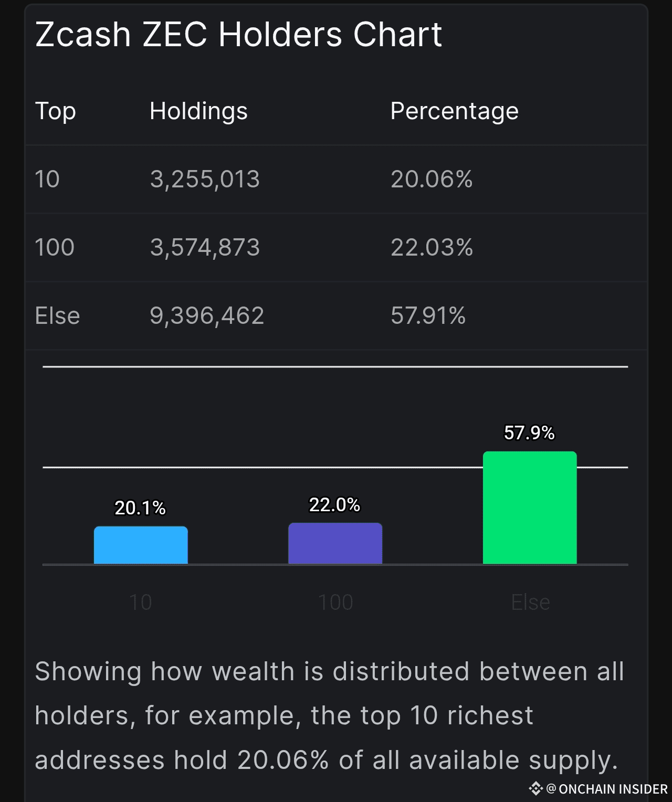Viewport: 672px width, 802px height.
Task: Click the Holdings column header
Action: point(198,111)
